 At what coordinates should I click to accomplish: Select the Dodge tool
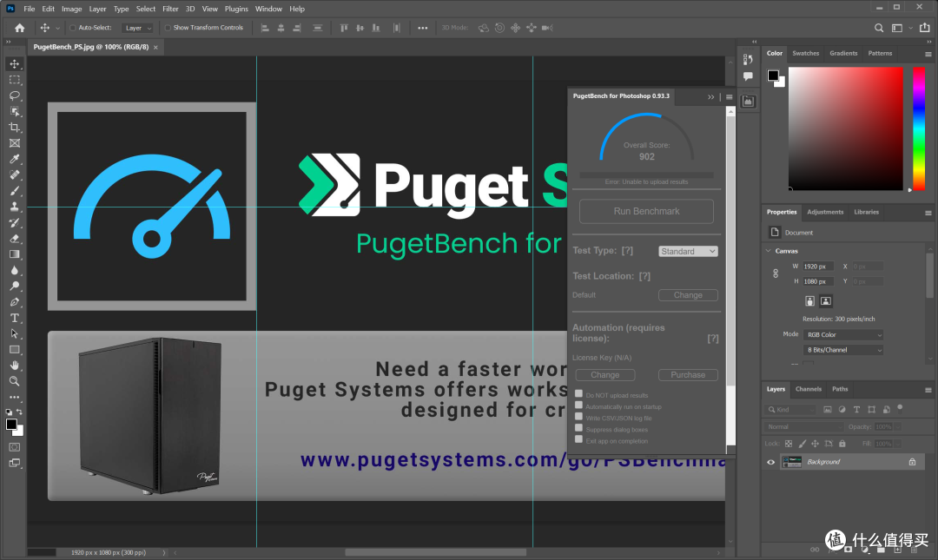(15, 286)
